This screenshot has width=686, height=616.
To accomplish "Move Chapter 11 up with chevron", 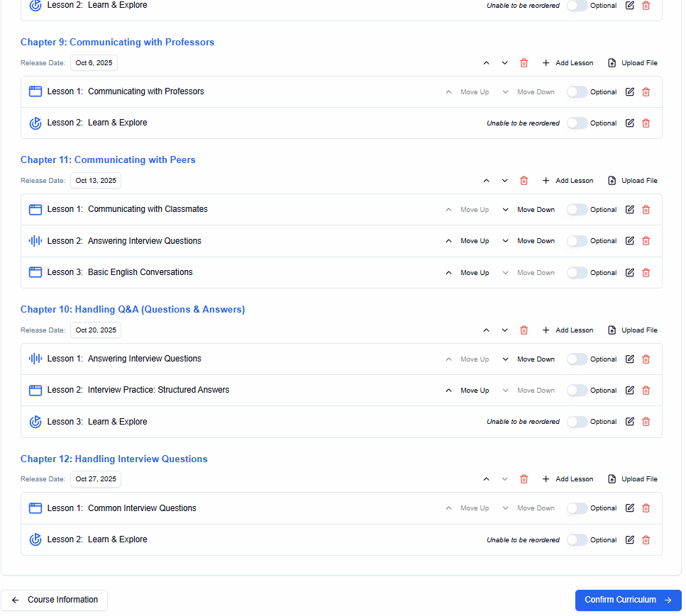I will pos(486,181).
